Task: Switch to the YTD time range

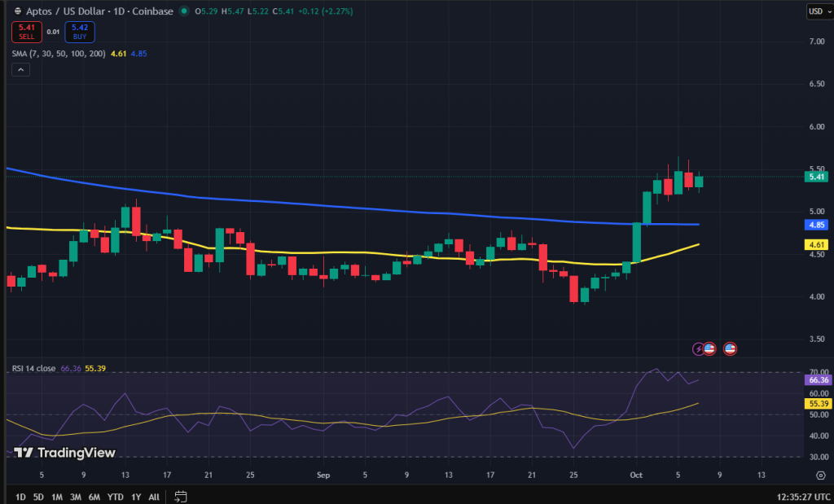Action: tap(116, 497)
